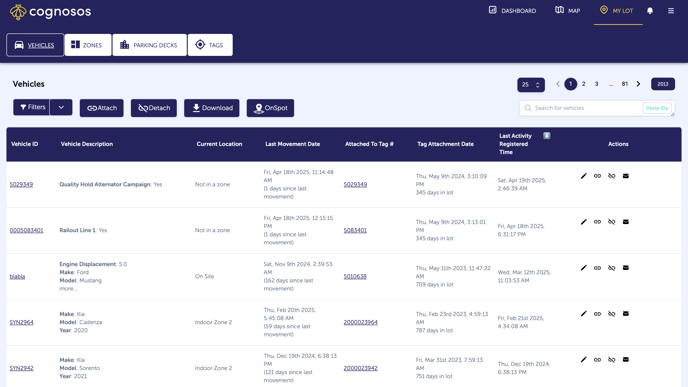The height and width of the screenshot is (387, 688).
Task: Click the Last Movement Date column header
Action: click(293, 144)
